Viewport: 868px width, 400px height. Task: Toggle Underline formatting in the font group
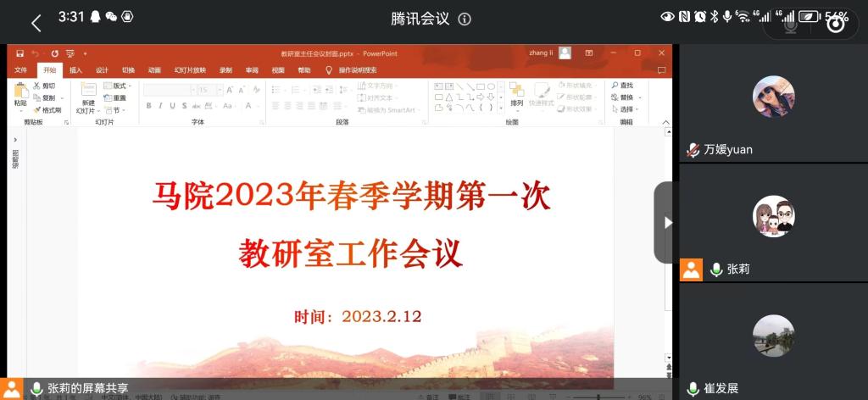[172, 106]
